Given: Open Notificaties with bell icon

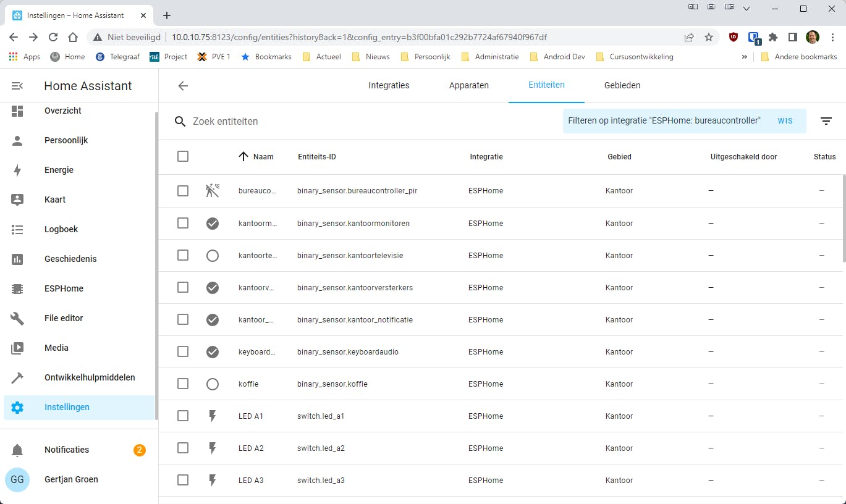Looking at the screenshot, I should 67,450.
